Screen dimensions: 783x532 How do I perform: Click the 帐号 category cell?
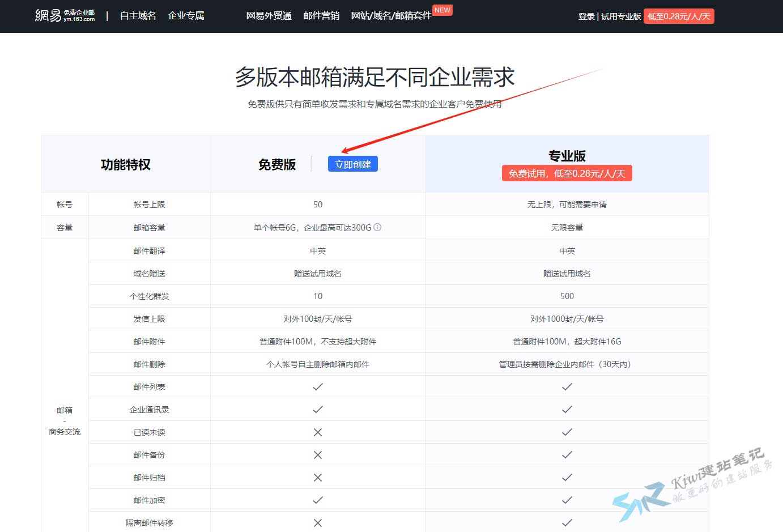(65, 205)
